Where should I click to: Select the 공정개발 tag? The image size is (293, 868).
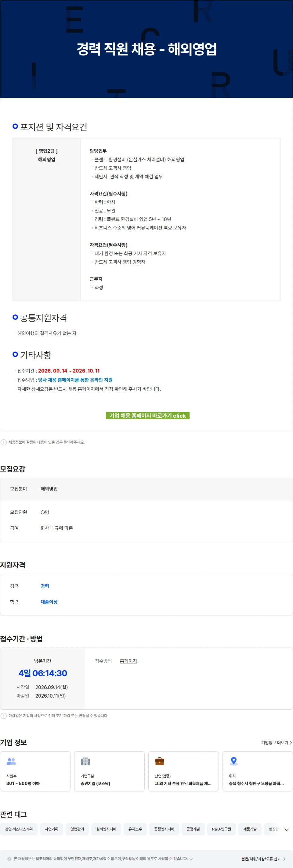click(193, 829)
